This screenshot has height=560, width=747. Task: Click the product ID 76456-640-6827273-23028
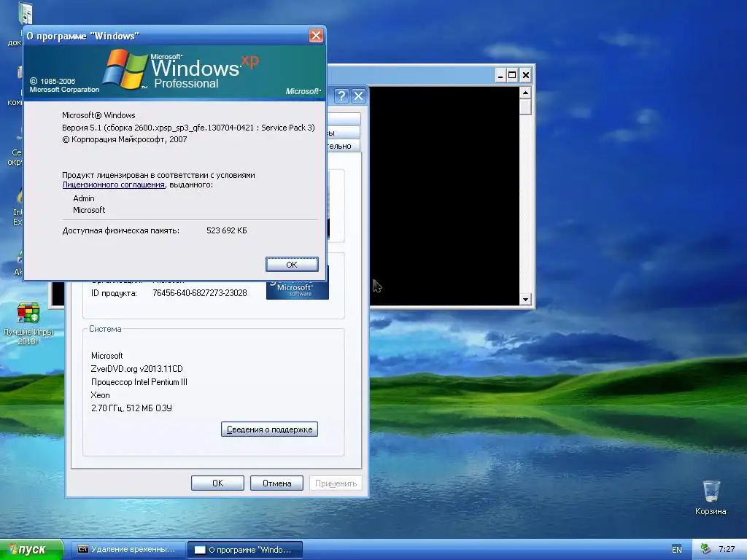coord(200,293)
